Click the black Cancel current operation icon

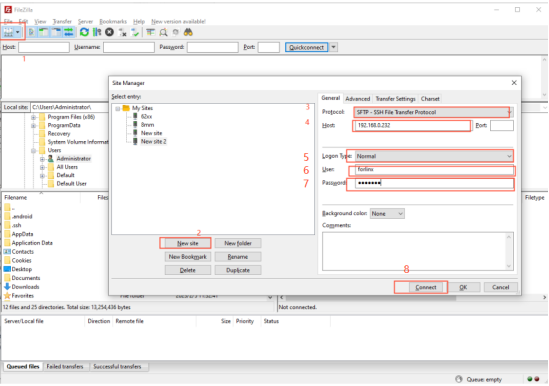click(x=110, y=33)
